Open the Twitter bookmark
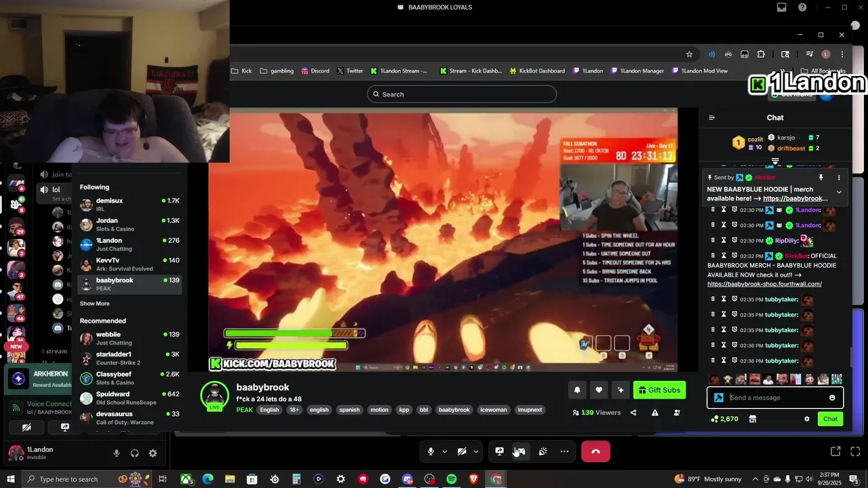This screenshot has height=488, width=868. 350,70
